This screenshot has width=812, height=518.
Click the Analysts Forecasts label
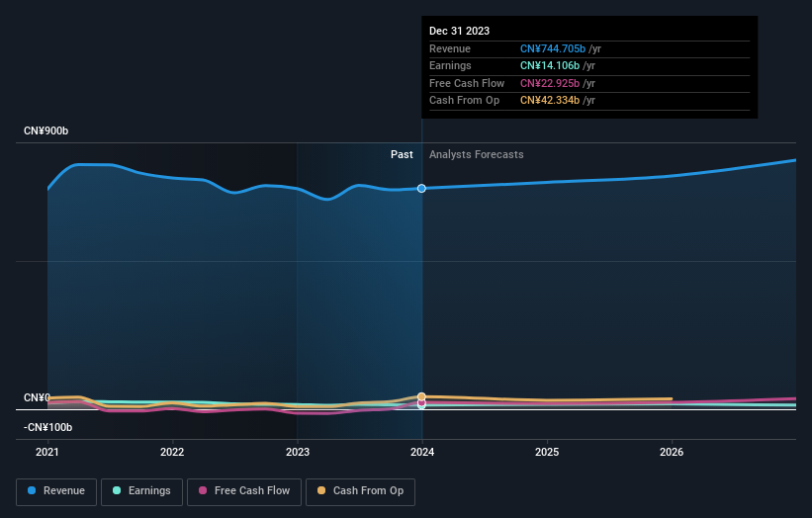(476, 155)
